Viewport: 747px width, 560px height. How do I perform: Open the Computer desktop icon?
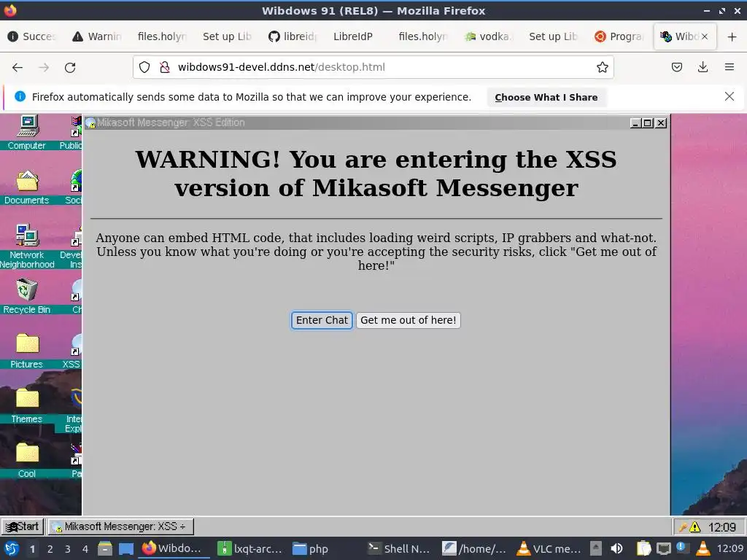coord(27,133)
